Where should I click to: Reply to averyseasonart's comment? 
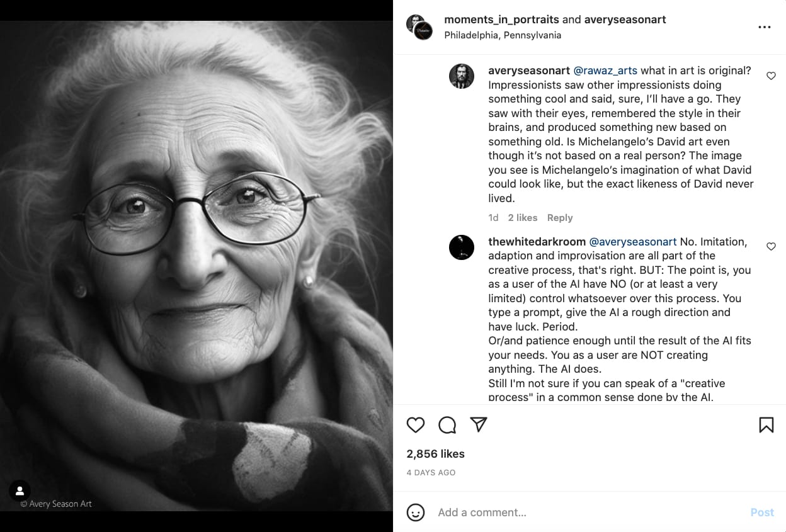click(x=560, y=218)
